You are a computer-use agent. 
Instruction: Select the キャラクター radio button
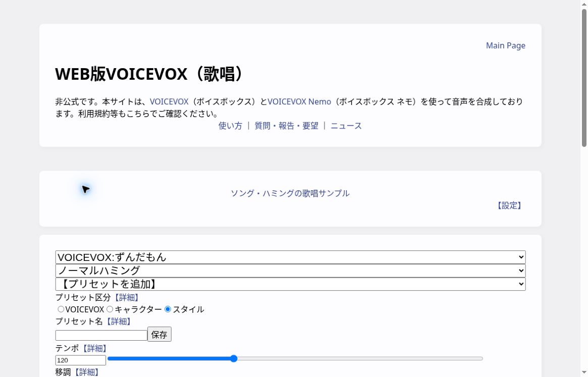[x=110, y=309]
